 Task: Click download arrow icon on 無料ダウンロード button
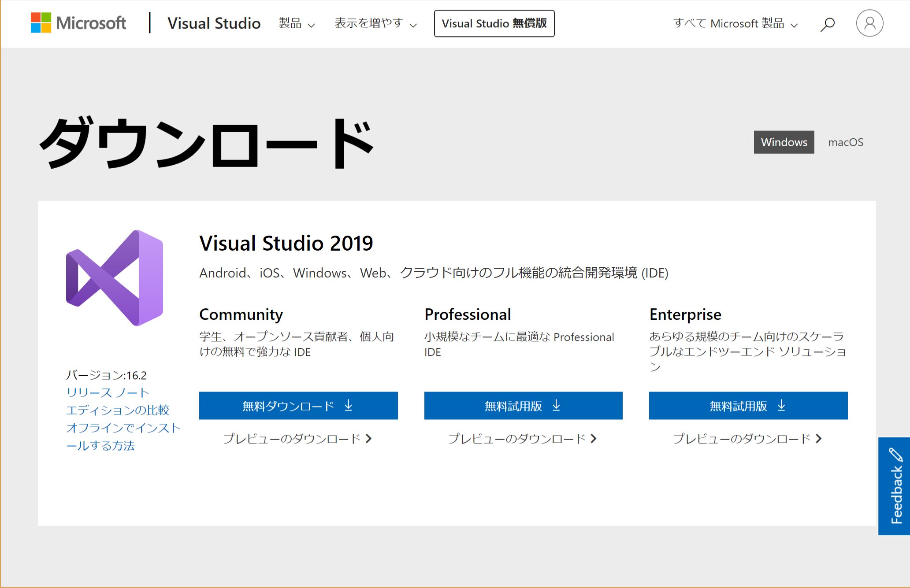pyautogui.click(x=349, y=405)
